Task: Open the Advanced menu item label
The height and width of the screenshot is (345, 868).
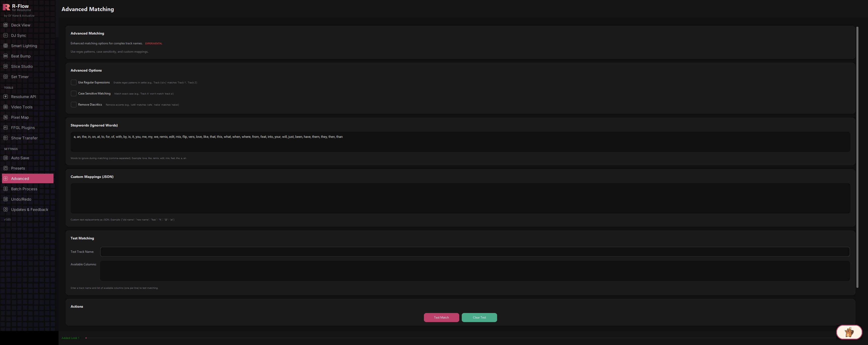Action: (20, 179)
